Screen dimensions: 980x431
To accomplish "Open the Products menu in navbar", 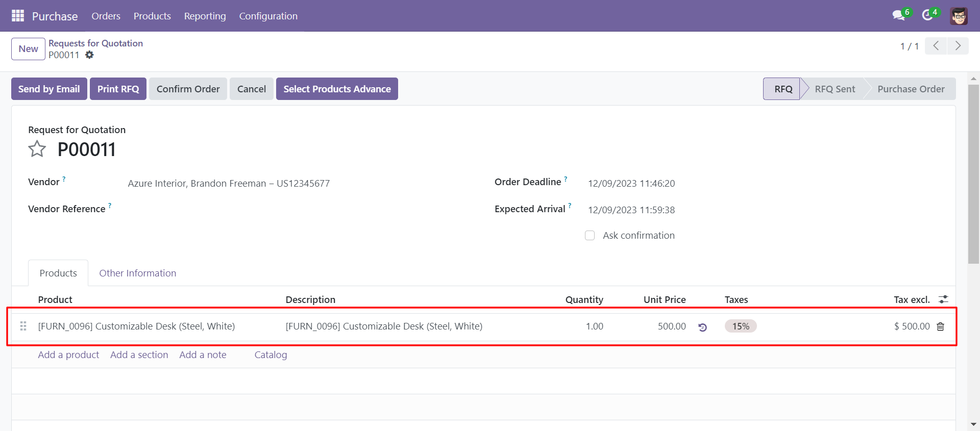I will coord(152,16).
